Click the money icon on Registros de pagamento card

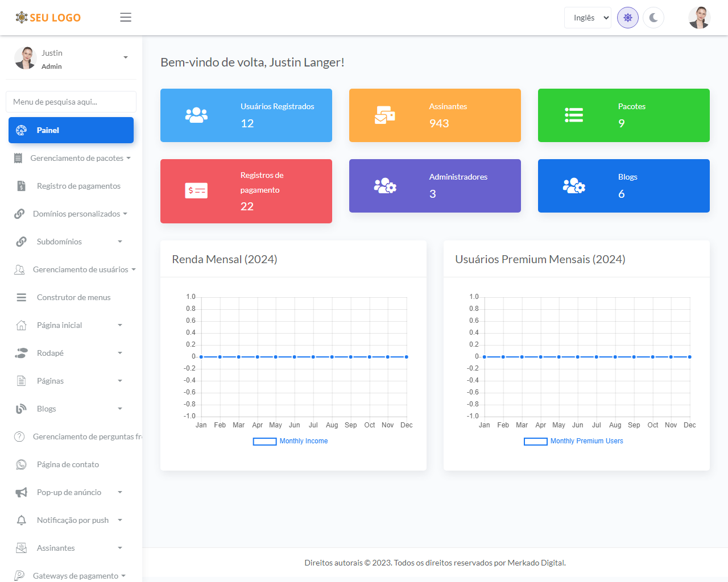(196, 191)
